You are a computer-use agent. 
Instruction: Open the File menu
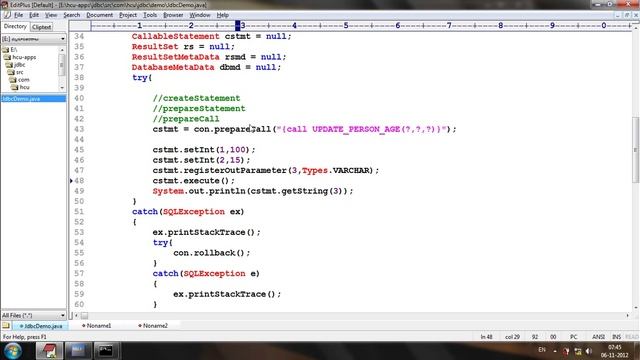click(18, 15)
